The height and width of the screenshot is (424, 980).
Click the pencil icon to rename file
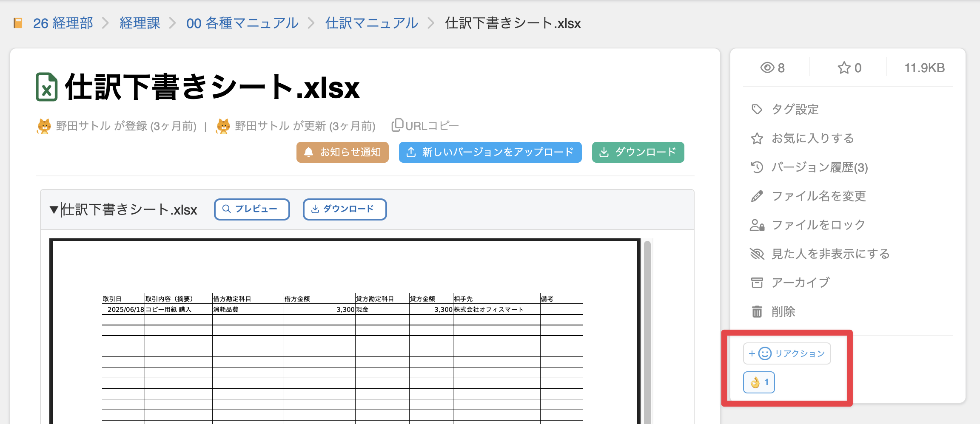[757, 196]
